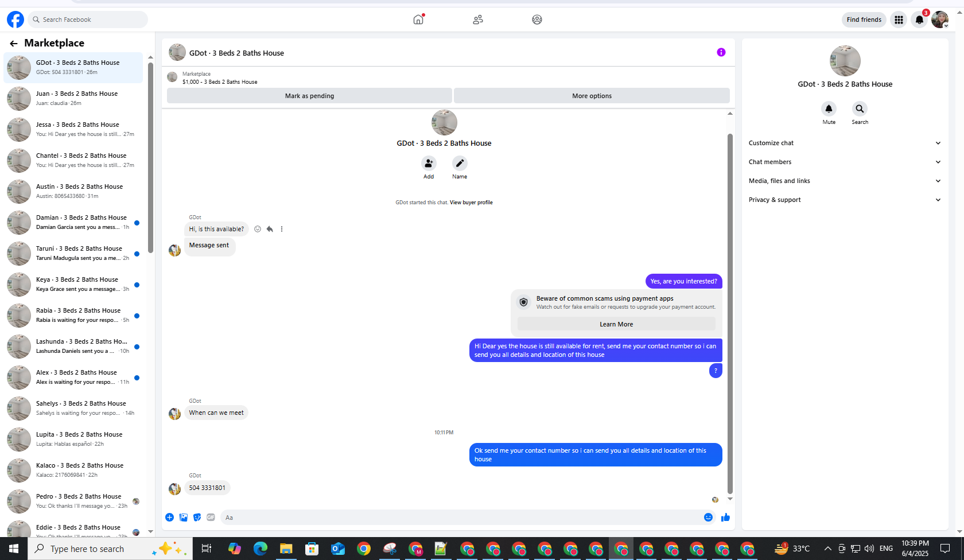The image size is (964, 560).
Task: Choose a sticker from the composer
Action: pyautogui.click(x=197, y=518)
